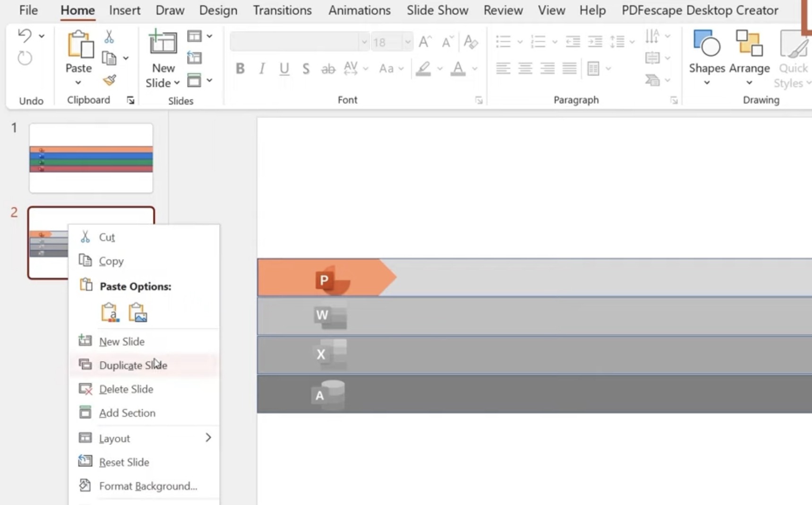The image size is (812, 505).
Task: Click the Access logo icon on slide
Action: pyautogui.click(x=327, y=394)
